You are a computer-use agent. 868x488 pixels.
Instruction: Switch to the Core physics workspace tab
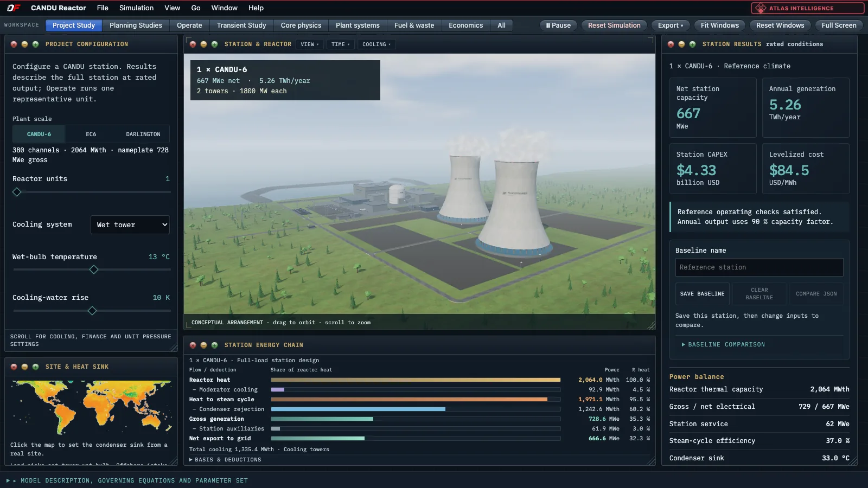pyautogui.click(x=301, y=25)
